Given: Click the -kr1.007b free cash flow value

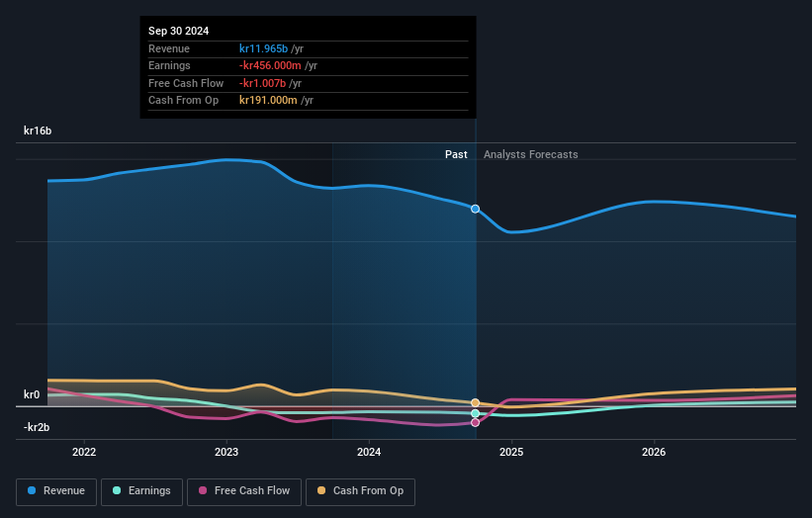Looking at the screenshot, I should click(262, 83).
